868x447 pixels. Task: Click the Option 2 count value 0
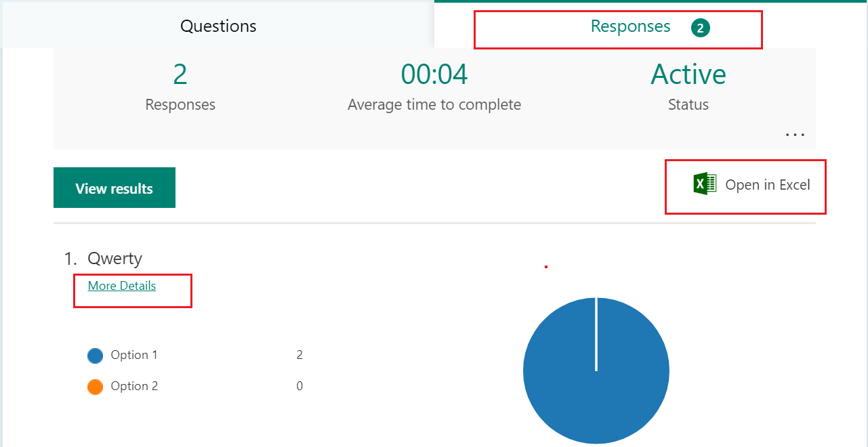pos(299,386)
